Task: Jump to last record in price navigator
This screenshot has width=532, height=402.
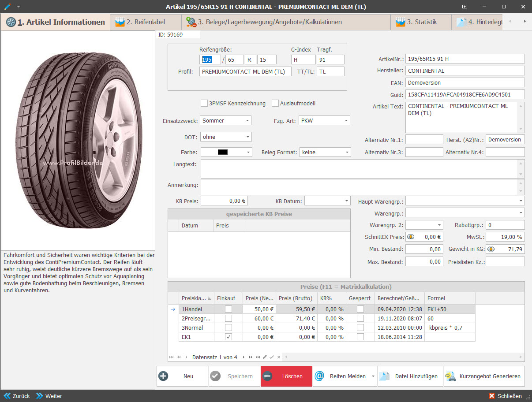Action: click(x=258, y=357)
